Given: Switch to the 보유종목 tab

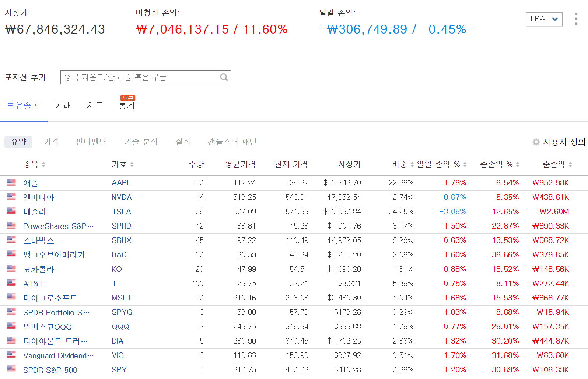Looking at the screenshot, I should point(23,105).
